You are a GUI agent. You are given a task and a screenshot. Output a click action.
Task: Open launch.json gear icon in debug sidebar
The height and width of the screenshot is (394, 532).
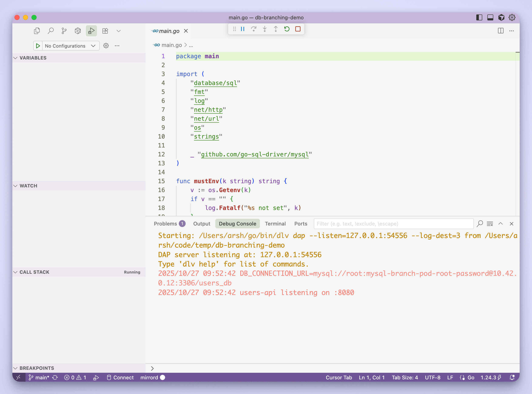tap(106, 45)
